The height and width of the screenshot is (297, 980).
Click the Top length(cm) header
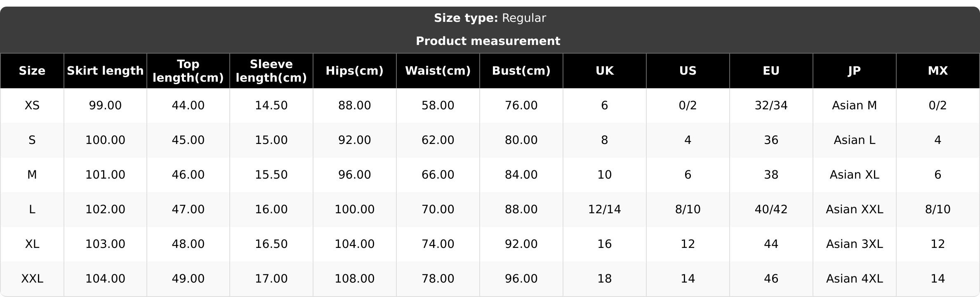pyautogui.click(x=188, y=71)
